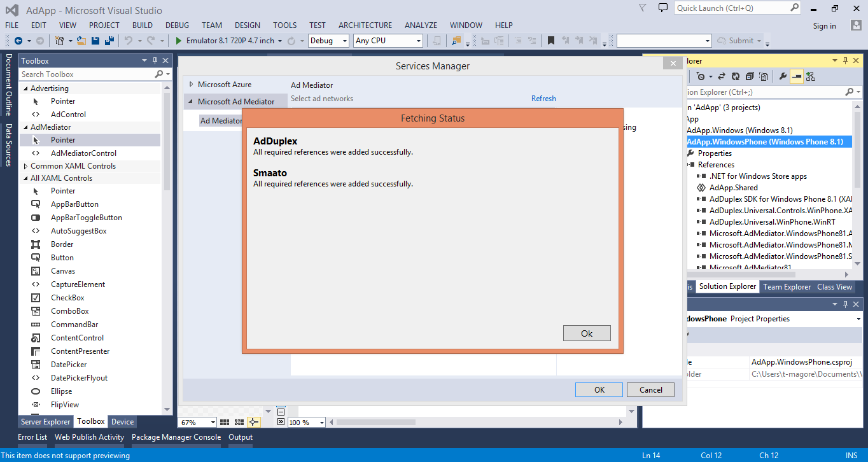Click the Save single-disk toolbar icon
This screenshot has width=868, height=462.
pyautogui.click(x=95, y=41)
